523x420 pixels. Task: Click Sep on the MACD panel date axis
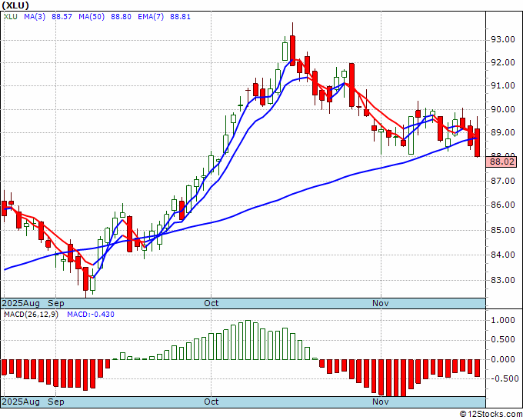tap(55, 402)
